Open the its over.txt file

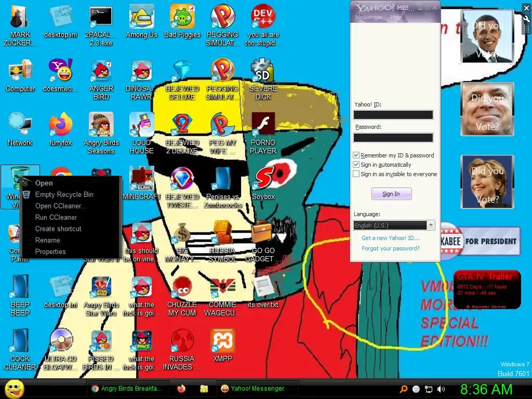tap(263, 291)
